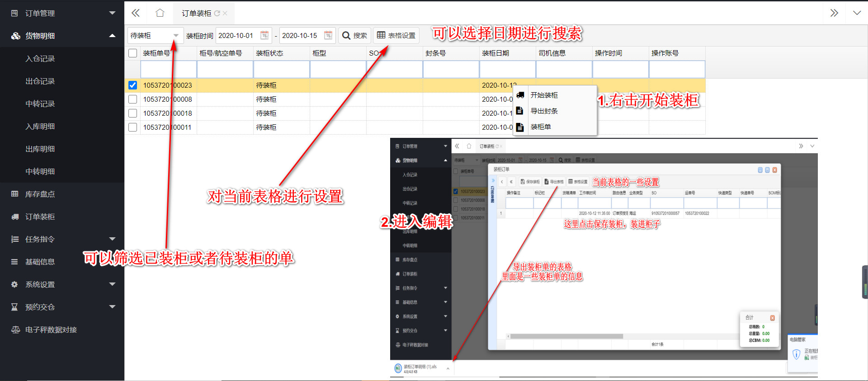
Task: Expand the 系统设置 menu arrow
Action: pos(113,284)
